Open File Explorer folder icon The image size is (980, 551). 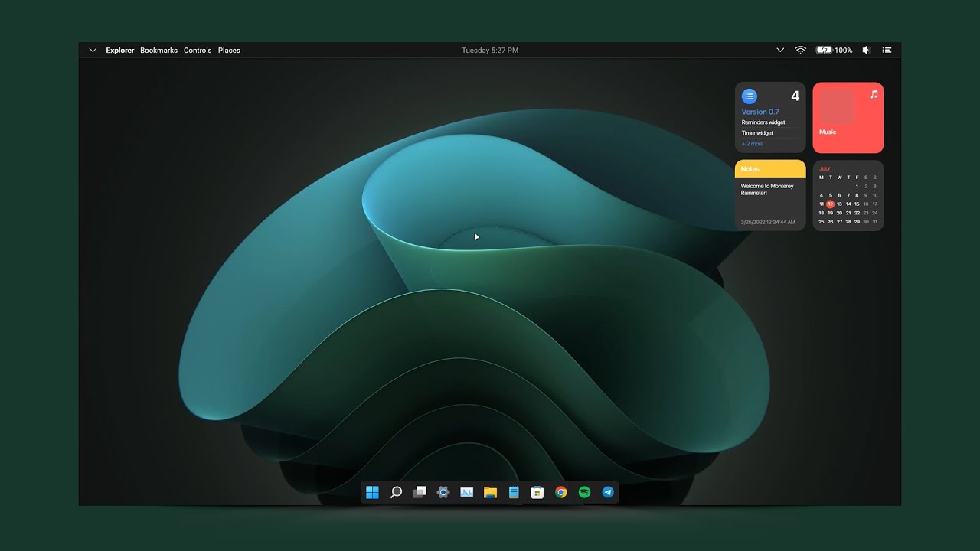(490, 493)
